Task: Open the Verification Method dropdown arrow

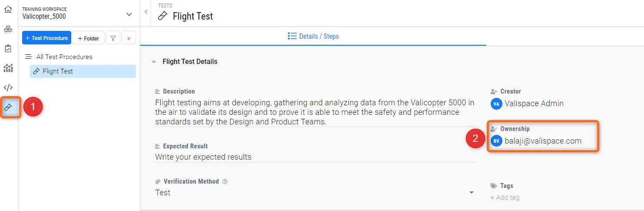Action: click(471, 193)
